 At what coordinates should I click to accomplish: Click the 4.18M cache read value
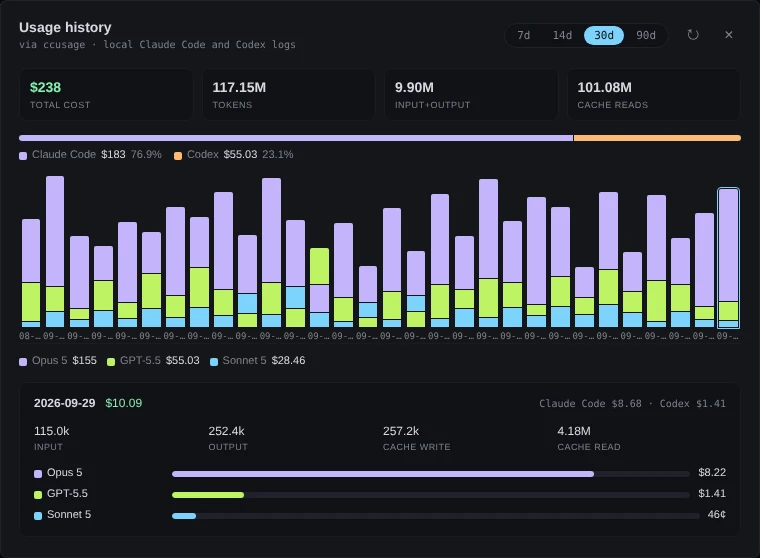point(574,431)
